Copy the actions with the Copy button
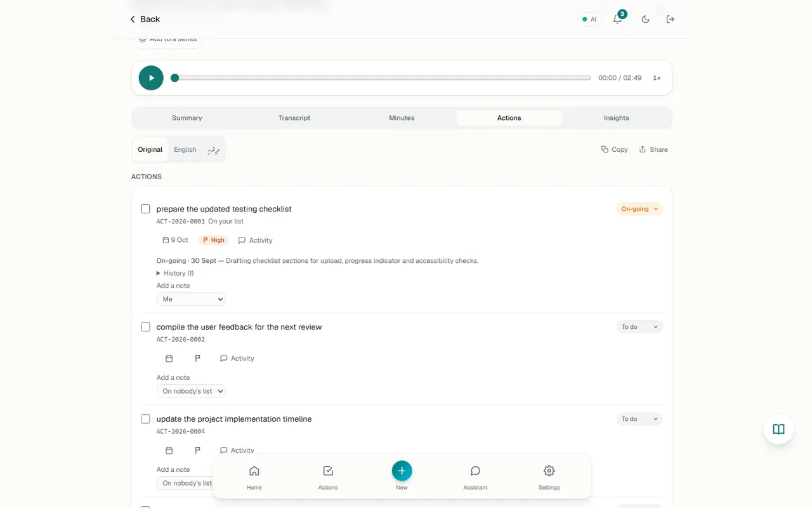This screenshot has height=508, width=812. tap(614, 150)
